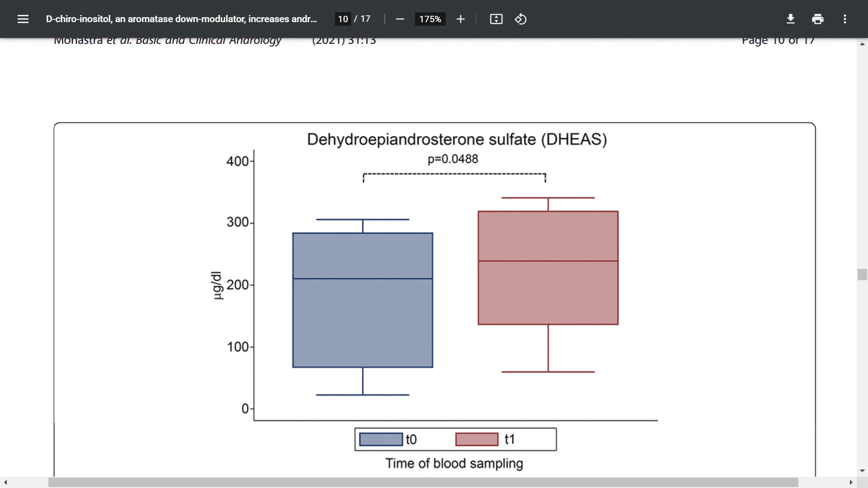The width and height of the screenshot is (868, 488).
Task: Click the p=0.0488 annotation
Action: (x=453, y=159)
